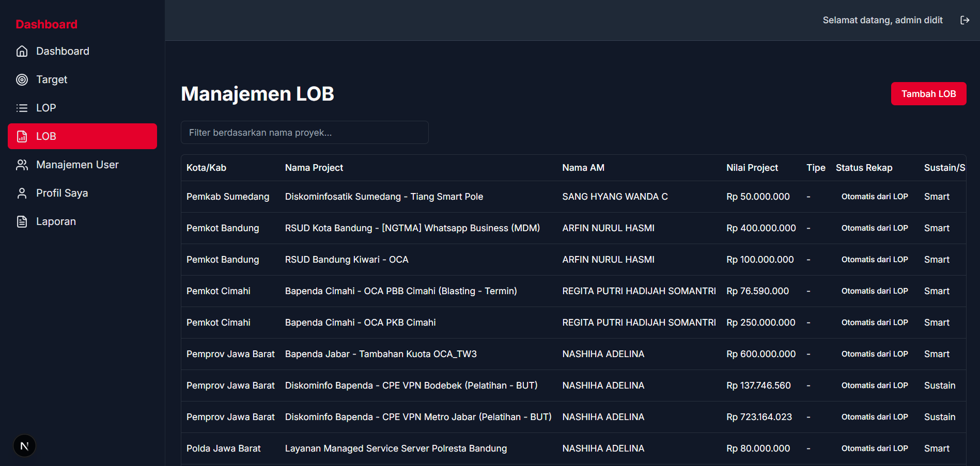Click the Target bullseye icon
980x466 pixels.
coord(22,79)
